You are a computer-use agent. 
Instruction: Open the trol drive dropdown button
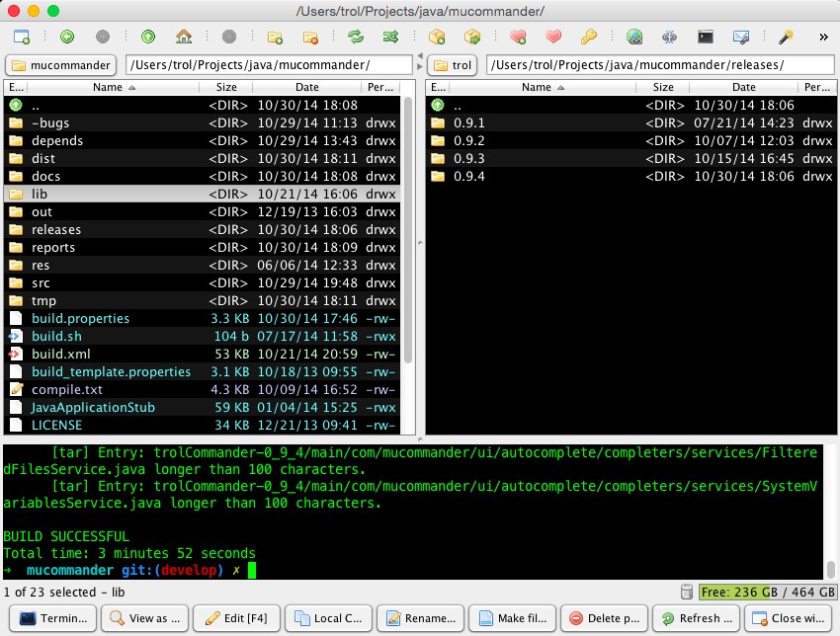point(453,65)
